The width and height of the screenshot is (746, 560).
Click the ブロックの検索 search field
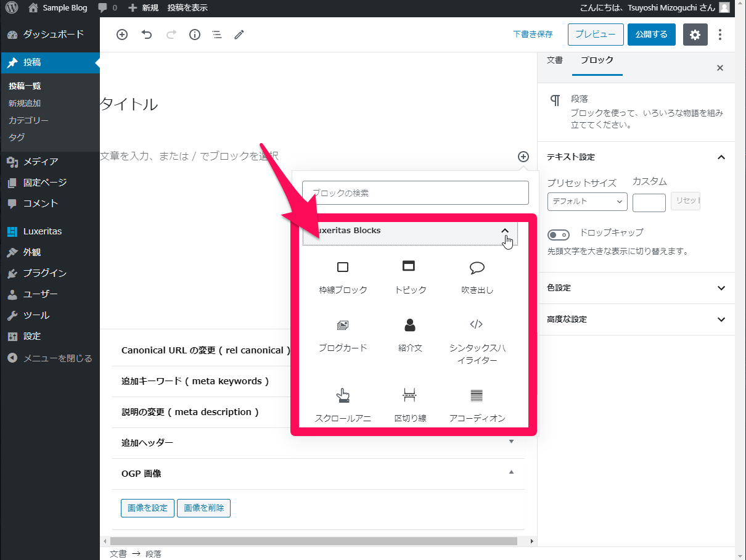(415, 193)
